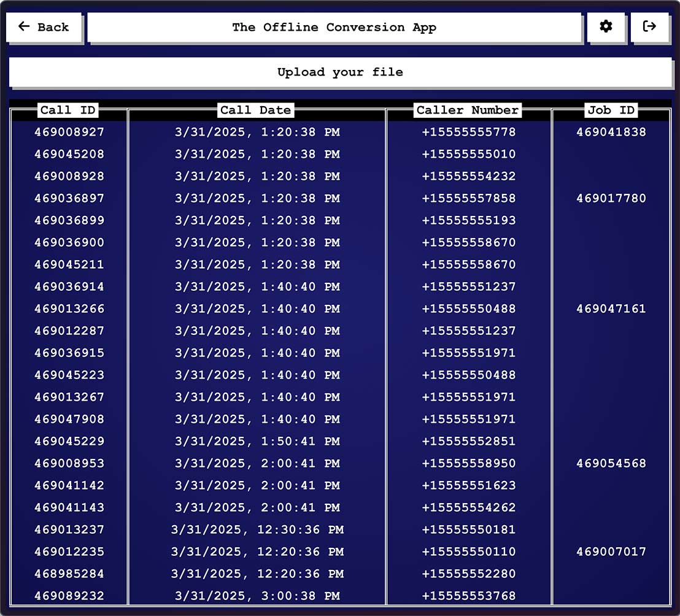
Task: Select Call ID 469089232 row
Action: tap(69, 596)
